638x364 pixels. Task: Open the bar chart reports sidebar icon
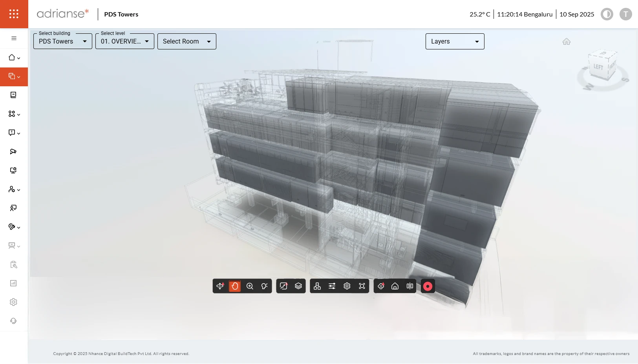13,283
